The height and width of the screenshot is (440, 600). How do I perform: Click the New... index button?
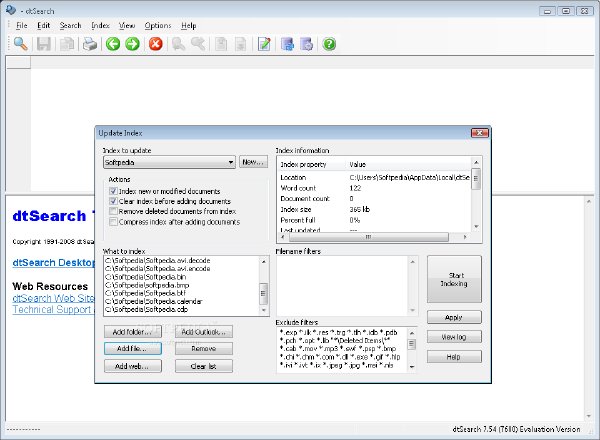253,162
